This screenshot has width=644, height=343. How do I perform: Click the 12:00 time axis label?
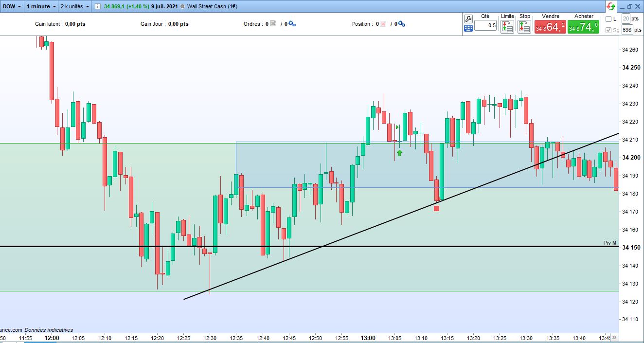pyautogui.click(x=52, y=338)
